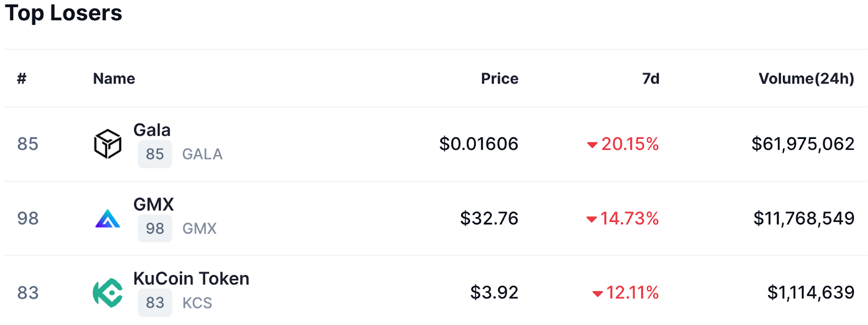Sort by the Name column header
Viewport: 868px width, 325px height.
coord(114,79)
